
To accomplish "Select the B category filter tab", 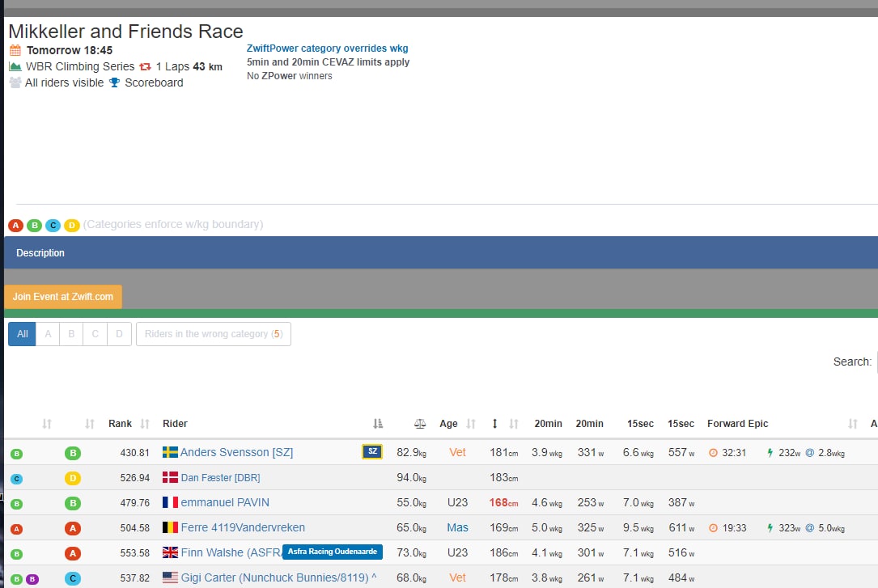I will [x=72, y=334].
